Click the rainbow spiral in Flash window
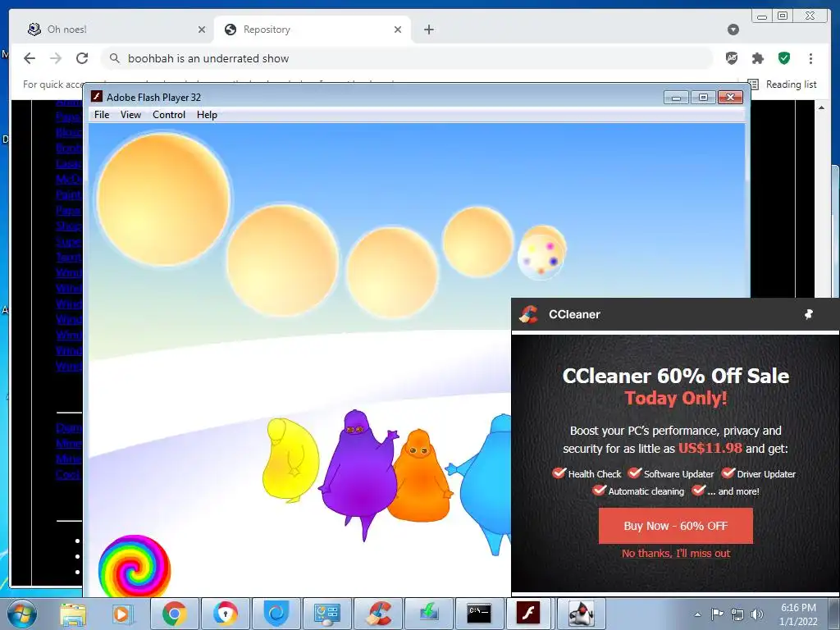Image resolution: width=840 pixels, height=630 pixels. (x=135, y=566)
